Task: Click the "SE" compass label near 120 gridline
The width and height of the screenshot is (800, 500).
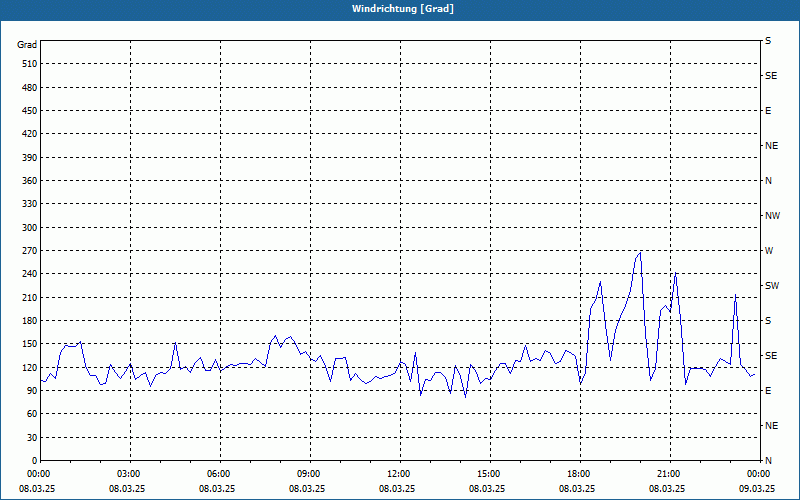Action: (771, 356)
